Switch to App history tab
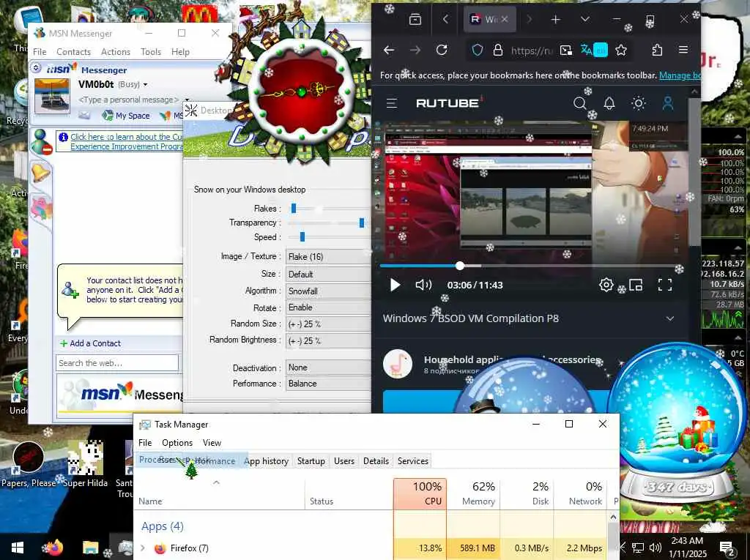 click(x=267, y=461)
